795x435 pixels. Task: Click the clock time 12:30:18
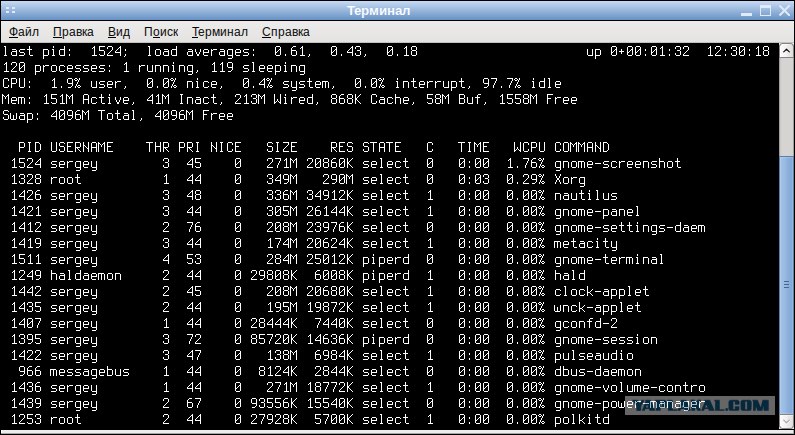[x=738, y=52]
